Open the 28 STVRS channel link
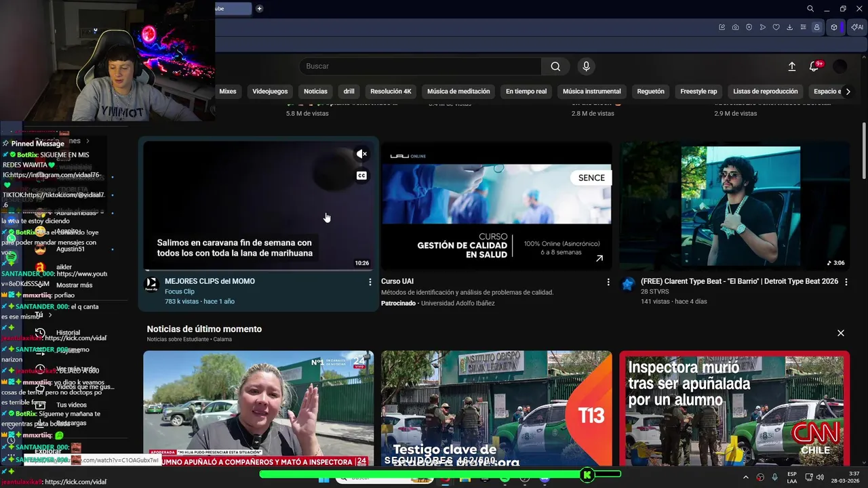The width and height of the screenshot is (868, 488). coord(654,291)
